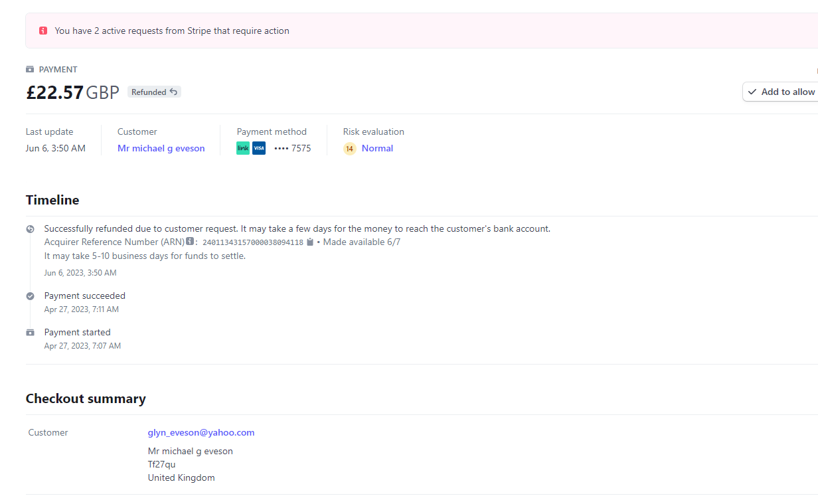The width and height of the screenshot is (818, 504).
Task: Click the glyn_eveson@yahoo.com email link
Action: tap(201, 432)
